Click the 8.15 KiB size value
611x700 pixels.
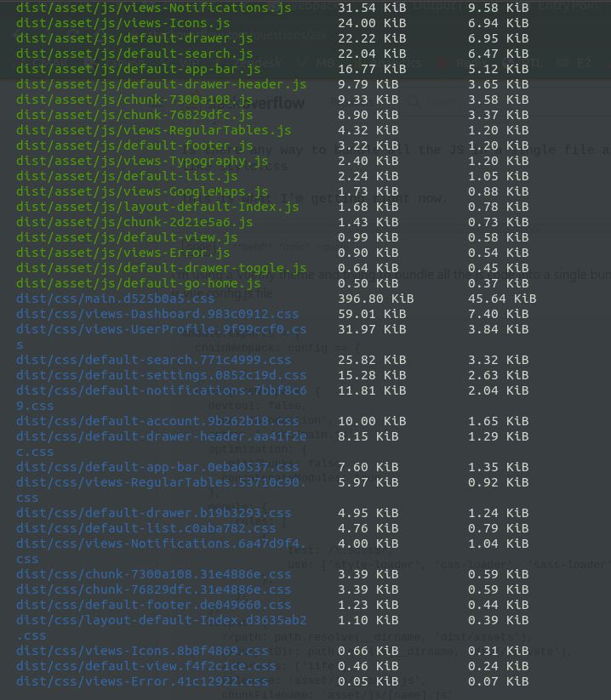click(x=368, y=436)
